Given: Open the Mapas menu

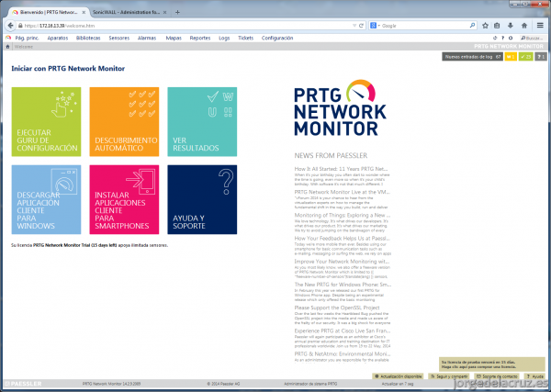Looking at the screenshot, I should (x=174, y=38).
